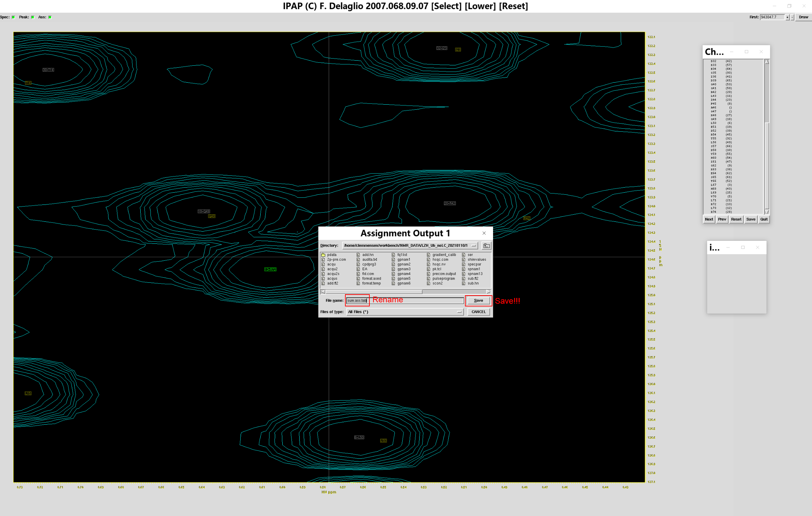Click the parent-directory folder icon
Viewport: 812px width, 516px height.
point(487,246)
